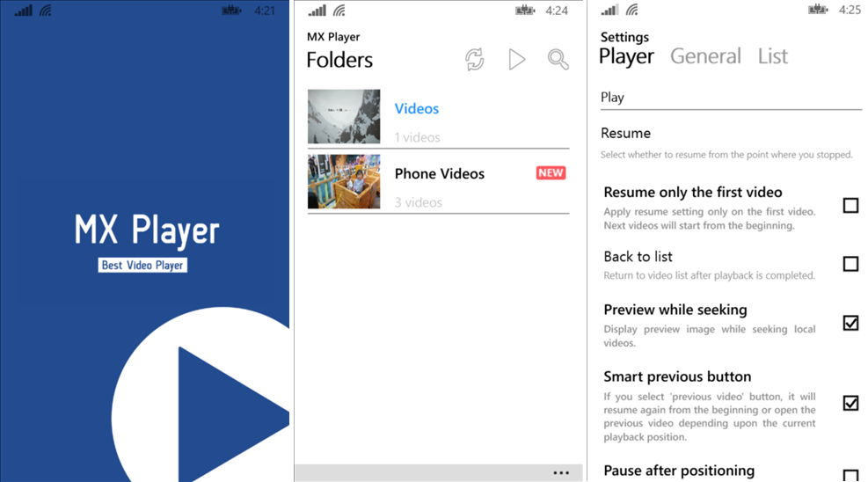
Task: Switch to the List settings tab
Action: point(772,56)
